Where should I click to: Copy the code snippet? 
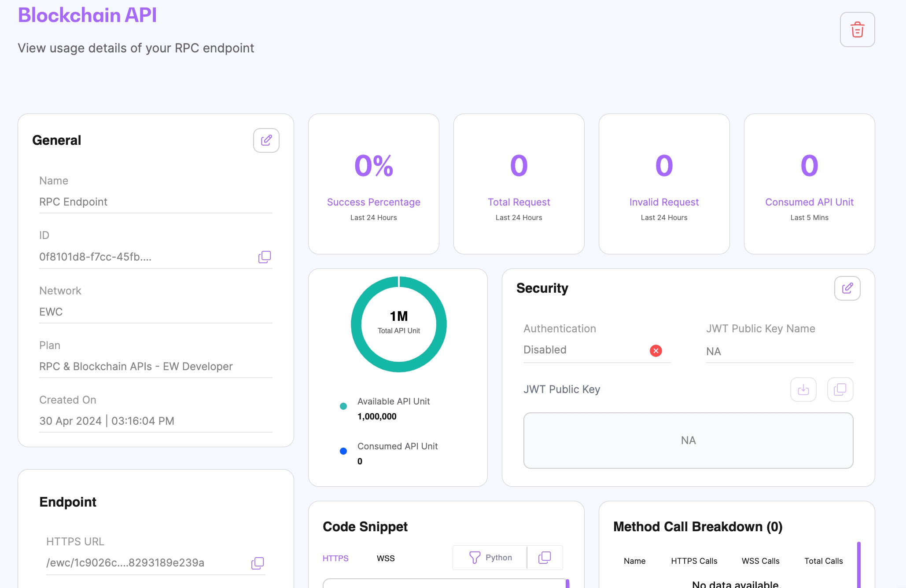[x=545, y=558]
